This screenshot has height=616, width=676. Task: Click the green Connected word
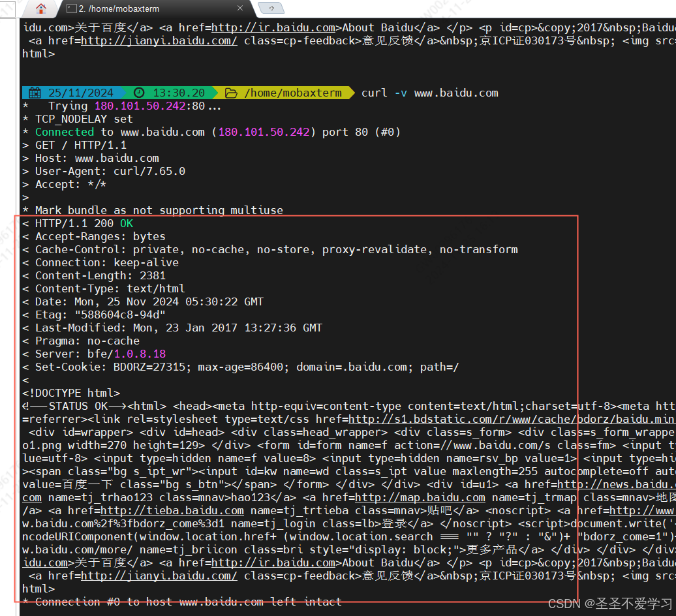(x=65, y=132)
